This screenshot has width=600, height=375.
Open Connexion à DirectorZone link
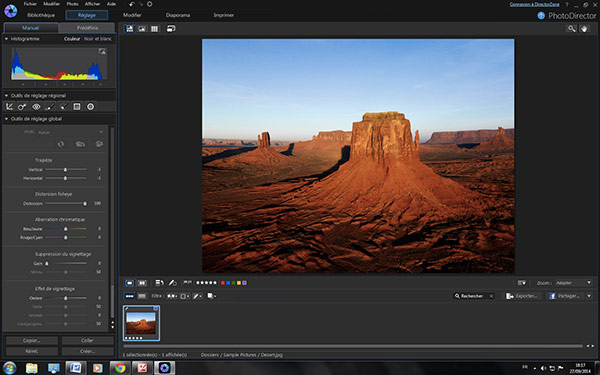click(x=535, y=4)
